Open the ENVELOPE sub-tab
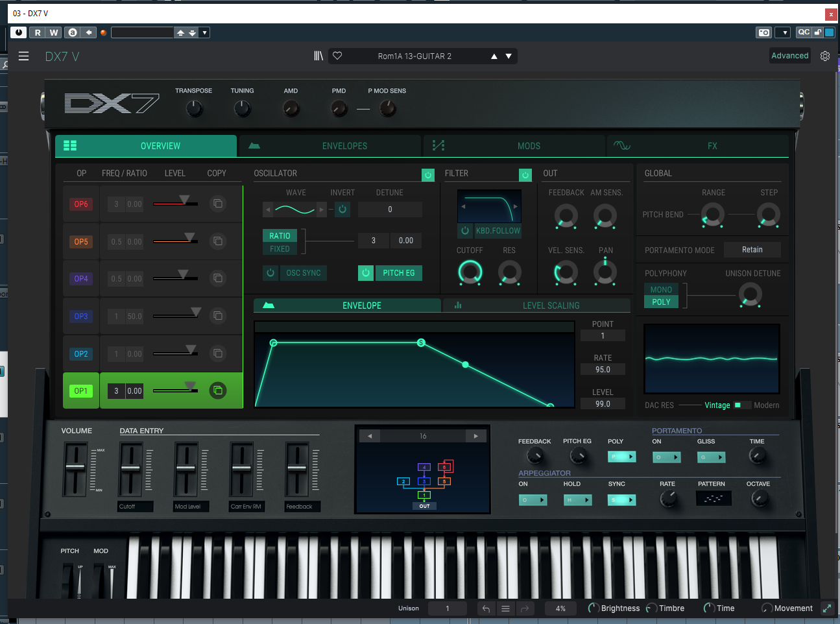The image size is (840, 624). click(x=348, y=306)
